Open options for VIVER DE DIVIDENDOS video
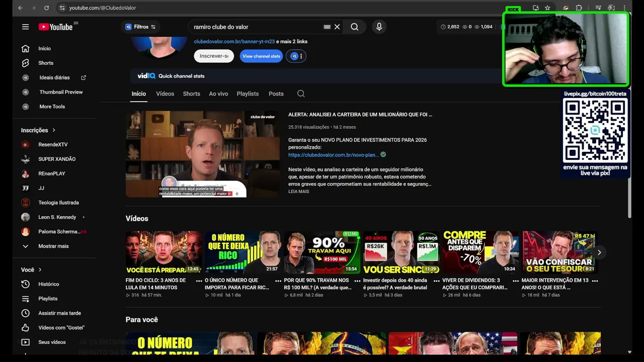The image size is (644, 362). 516,281
